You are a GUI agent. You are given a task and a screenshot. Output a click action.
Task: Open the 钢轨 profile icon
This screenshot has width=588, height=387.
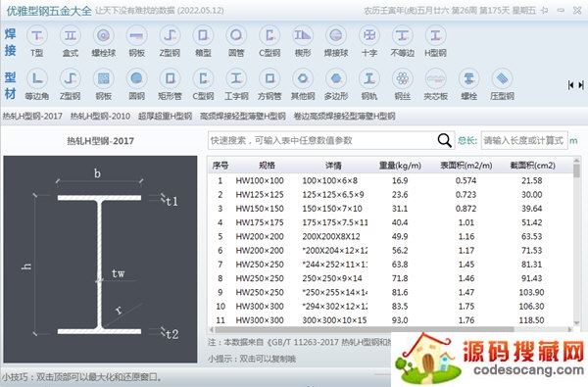[369, 78]
